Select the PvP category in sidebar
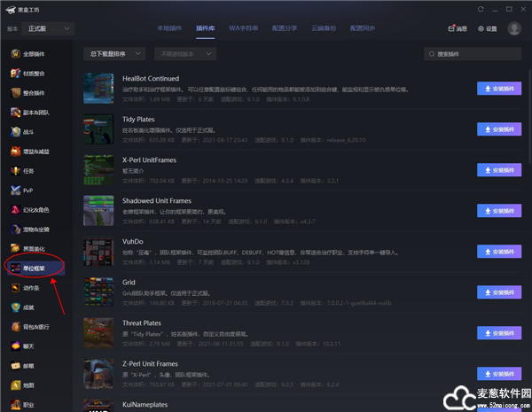The image size is (532, 412). 22,190
